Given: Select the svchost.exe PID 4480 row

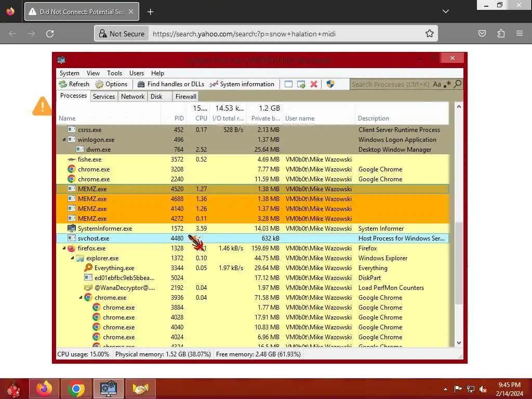Looking at the screenshot, I should 252,238.
